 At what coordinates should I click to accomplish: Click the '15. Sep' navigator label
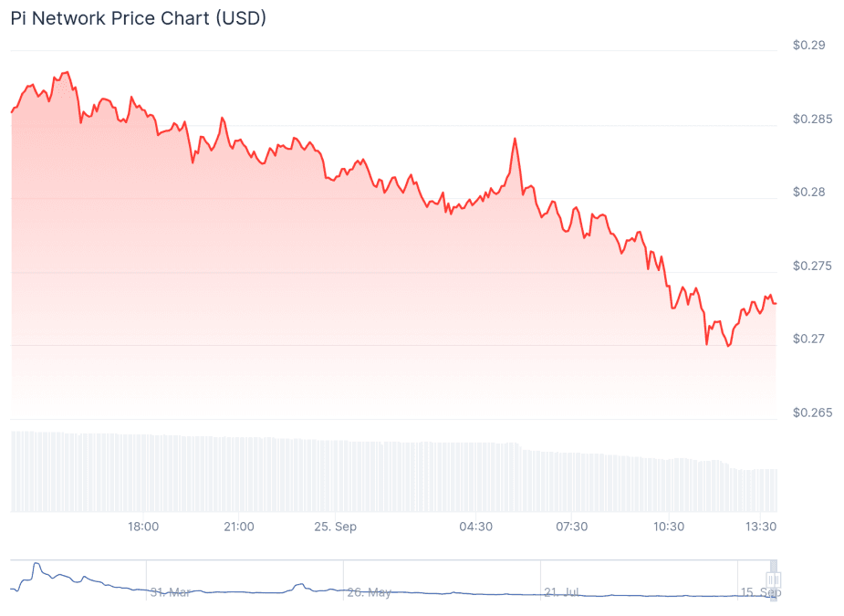[761, 592]
